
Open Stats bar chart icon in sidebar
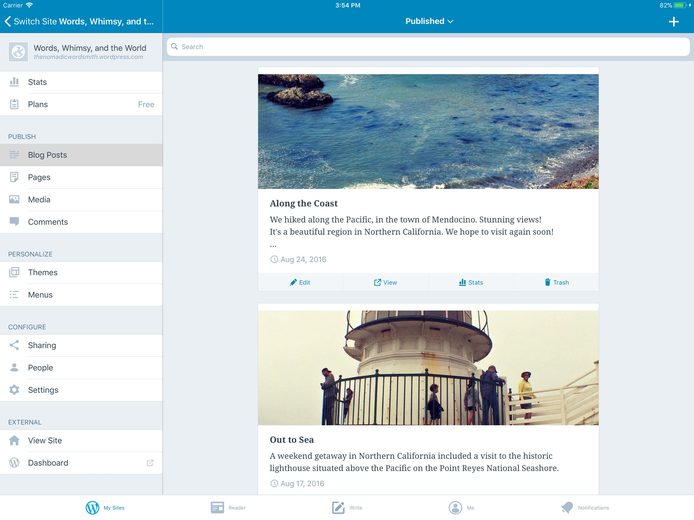(14, 82)
